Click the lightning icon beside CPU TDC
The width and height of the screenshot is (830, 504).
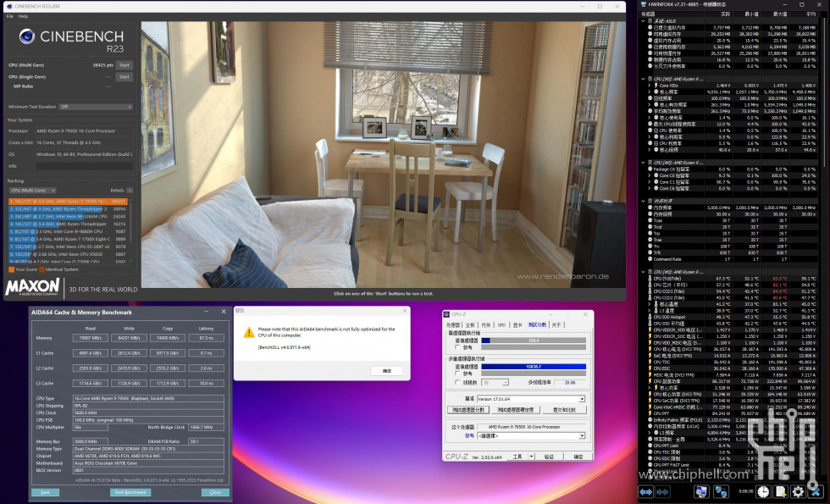(x=650, y=363)
